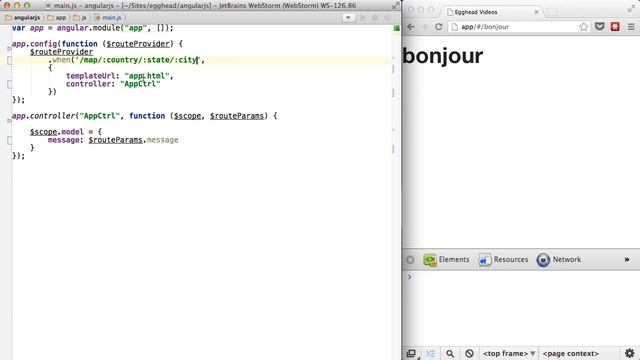Click the bonjour heading in browser
Viewport: 640px width, 360px height.
[442, 56]
